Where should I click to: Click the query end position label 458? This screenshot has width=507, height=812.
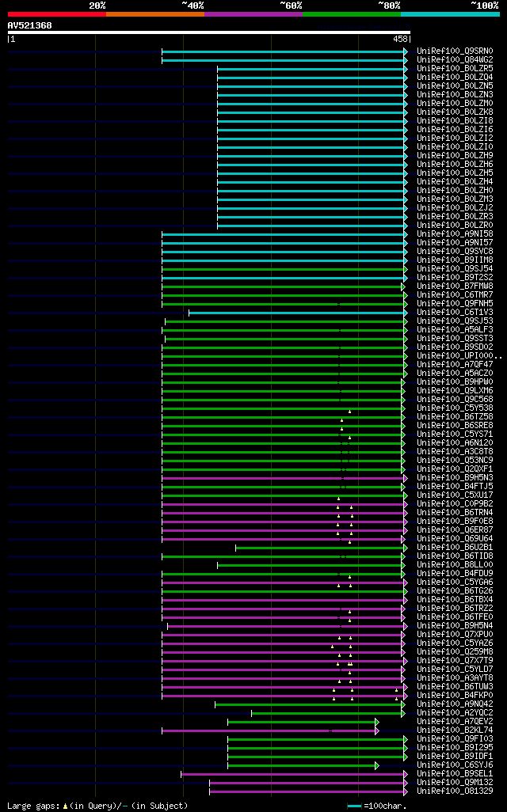coord(400,40)
